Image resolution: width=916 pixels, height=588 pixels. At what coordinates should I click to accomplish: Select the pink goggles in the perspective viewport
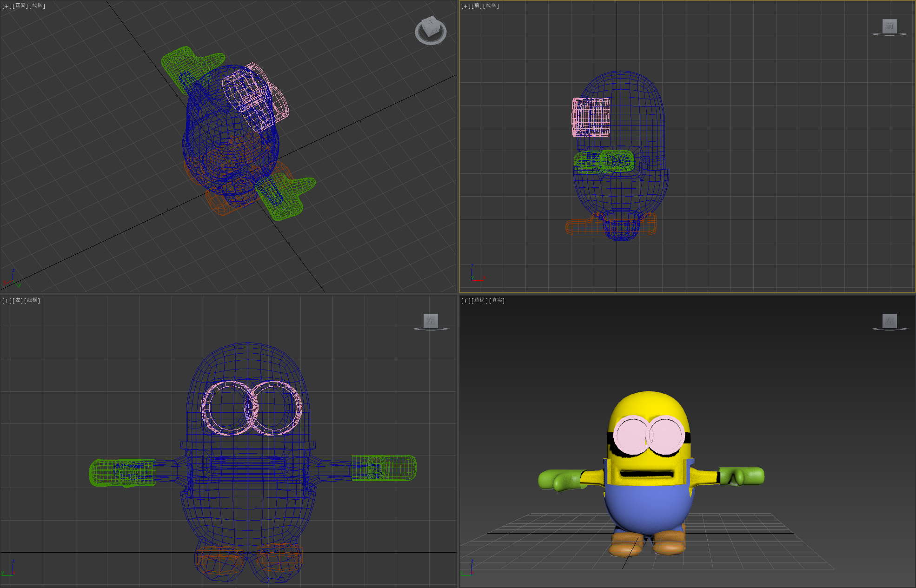pos(649,435)
